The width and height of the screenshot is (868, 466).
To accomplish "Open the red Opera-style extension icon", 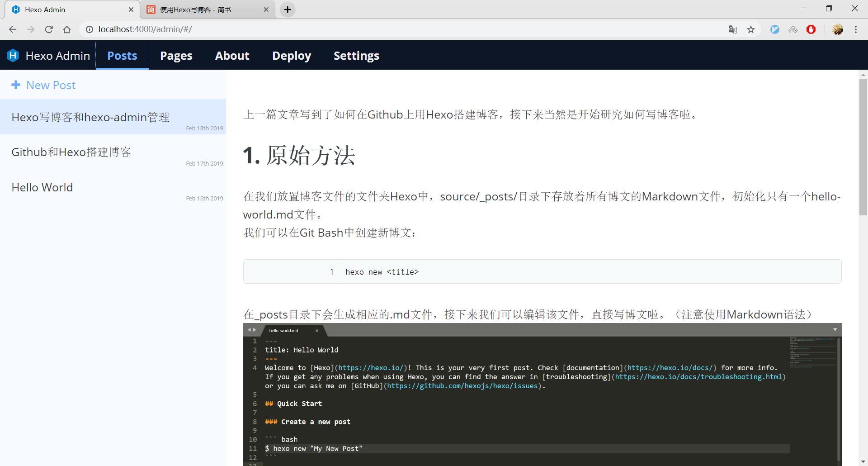I will [x=811, y=29].
